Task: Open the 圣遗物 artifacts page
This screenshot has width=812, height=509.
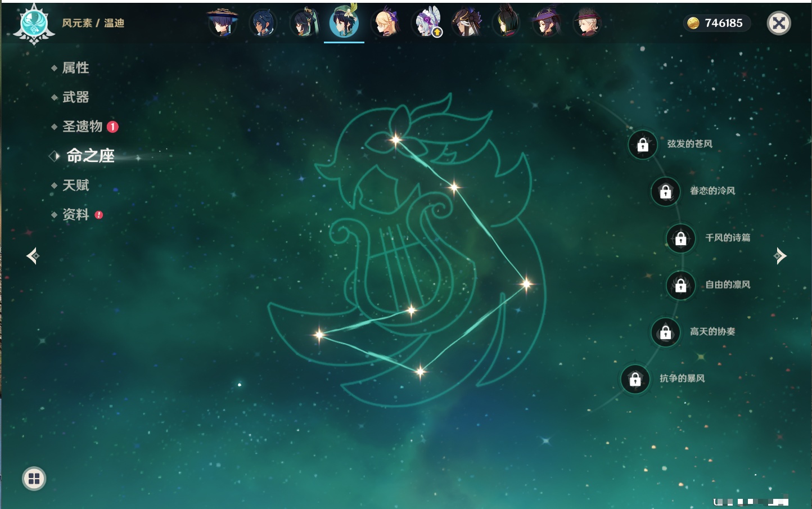Action: click(82, 127)
